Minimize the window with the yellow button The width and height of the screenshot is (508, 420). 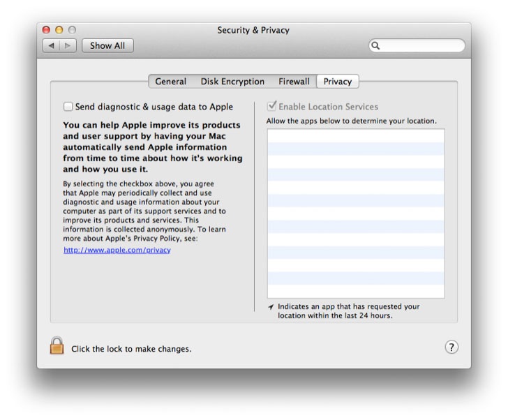[x=59, y=30]
